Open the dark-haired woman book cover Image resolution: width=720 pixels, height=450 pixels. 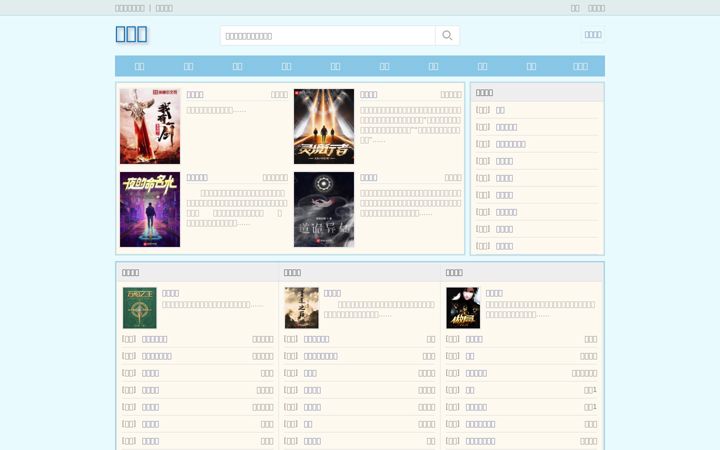[463, 308]
